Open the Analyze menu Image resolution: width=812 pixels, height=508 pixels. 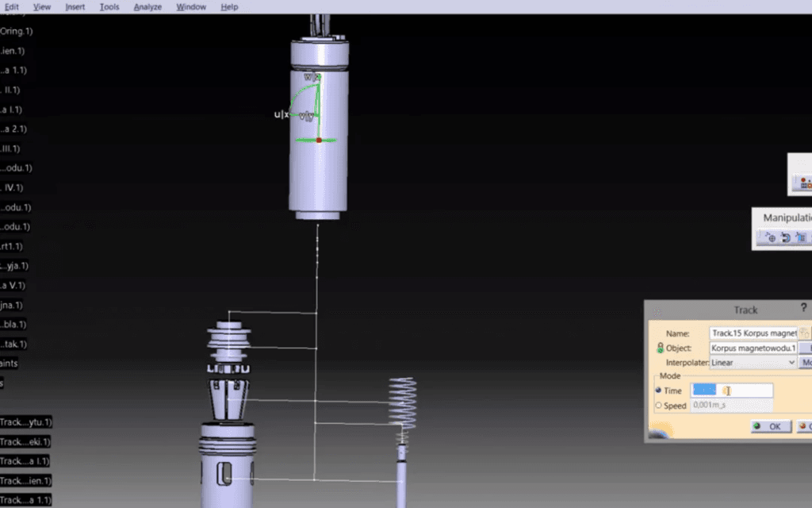[x=147, y=7]
